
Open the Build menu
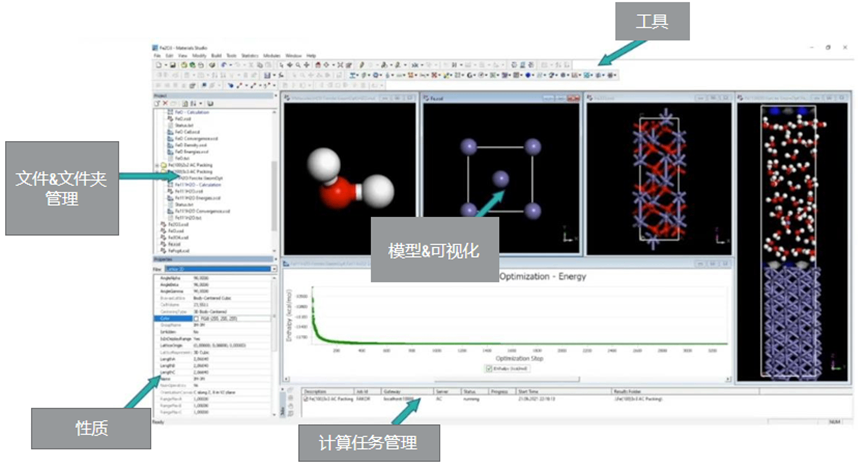[217, 55]
